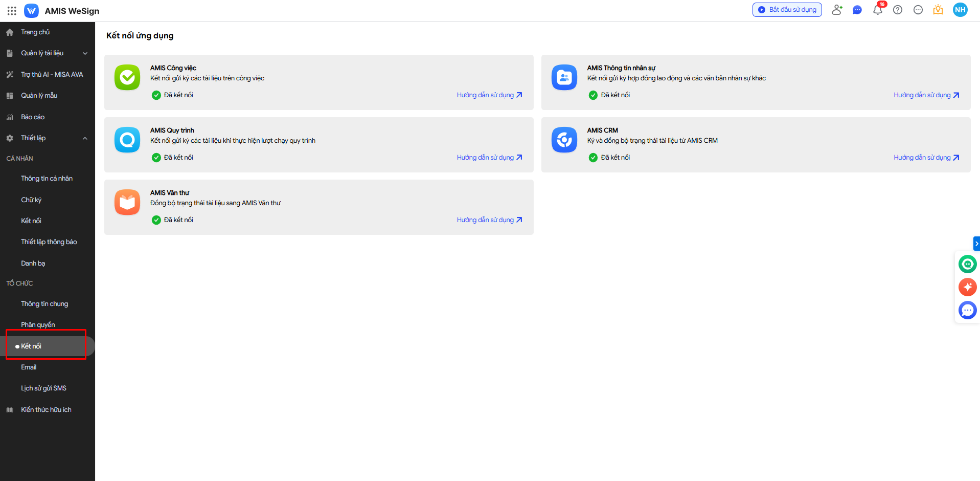Screen dimensions: 980x481
Task: Click the AMIS CRM app icon
Action: (x=564, y=140)
